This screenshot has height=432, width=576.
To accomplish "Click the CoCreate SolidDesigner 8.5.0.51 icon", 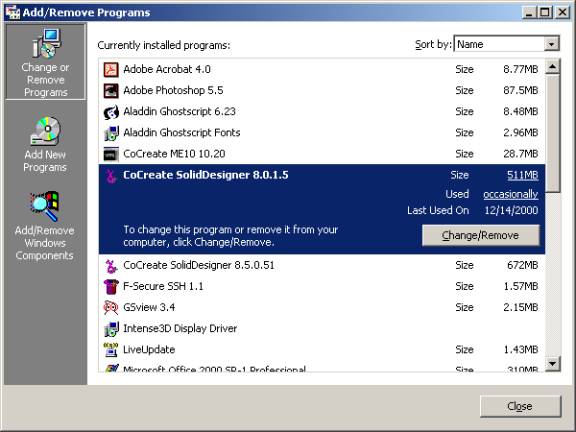I will (x=111, y=266).
